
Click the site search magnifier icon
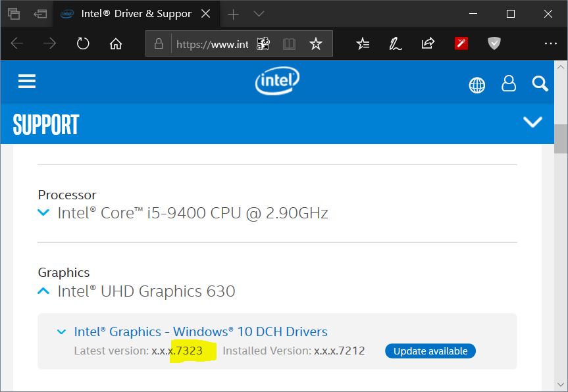(540, 84)
